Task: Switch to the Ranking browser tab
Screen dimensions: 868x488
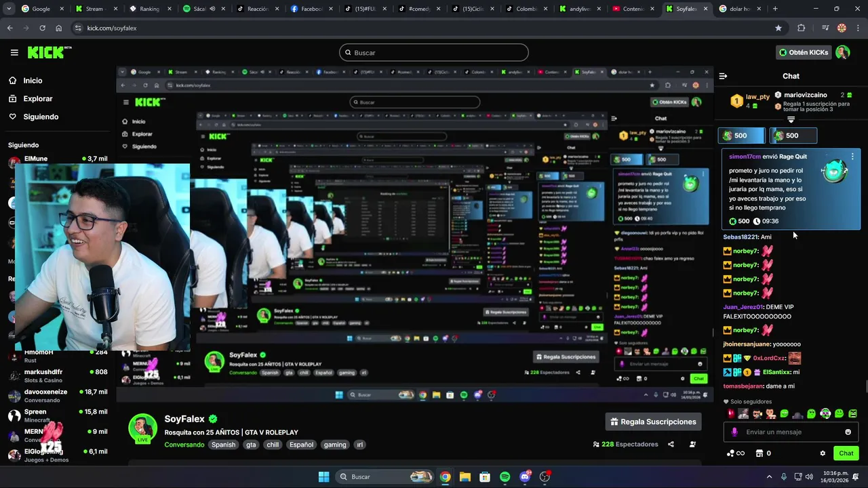Action: point(149,9)
